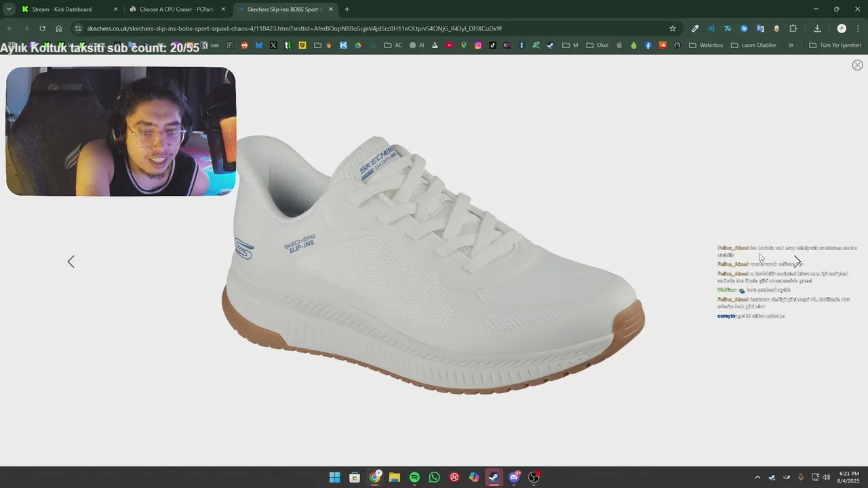The height and width of the screenshot is (488, 868).
Task: Open the browser Downloads panel
Action: (x=817, y=28)
